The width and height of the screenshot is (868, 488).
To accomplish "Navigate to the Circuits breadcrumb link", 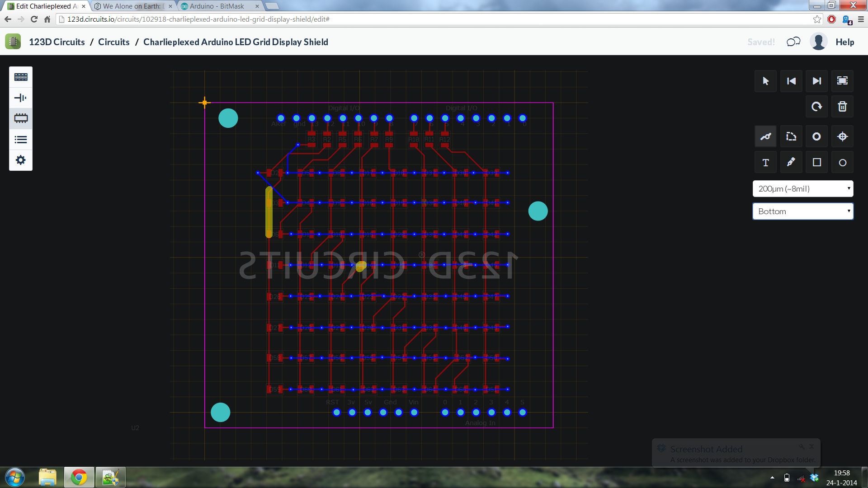I will (113, 42).
